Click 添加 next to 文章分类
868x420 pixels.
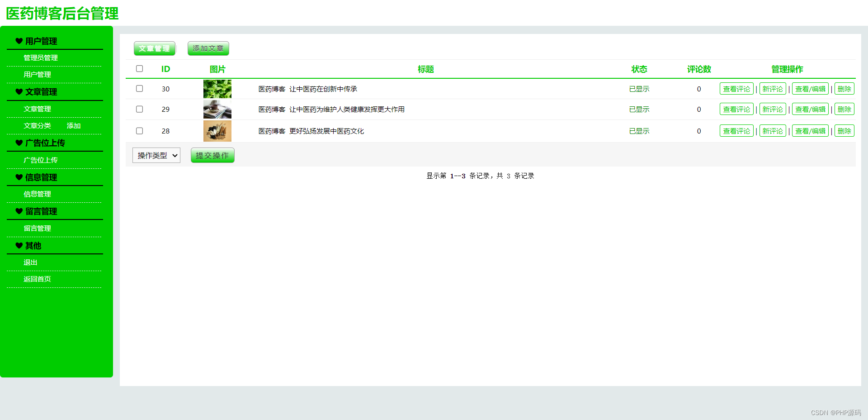(x=74, y=126)
